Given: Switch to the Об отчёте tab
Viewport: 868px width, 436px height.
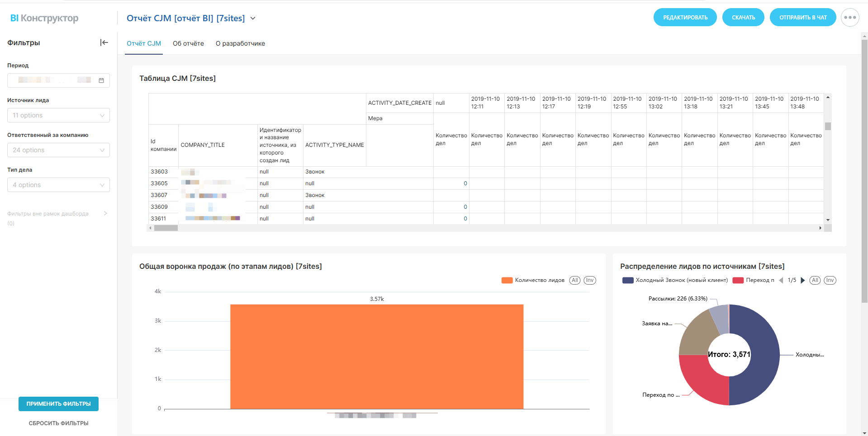Looking at the screenshot, I should pos(188,43).
